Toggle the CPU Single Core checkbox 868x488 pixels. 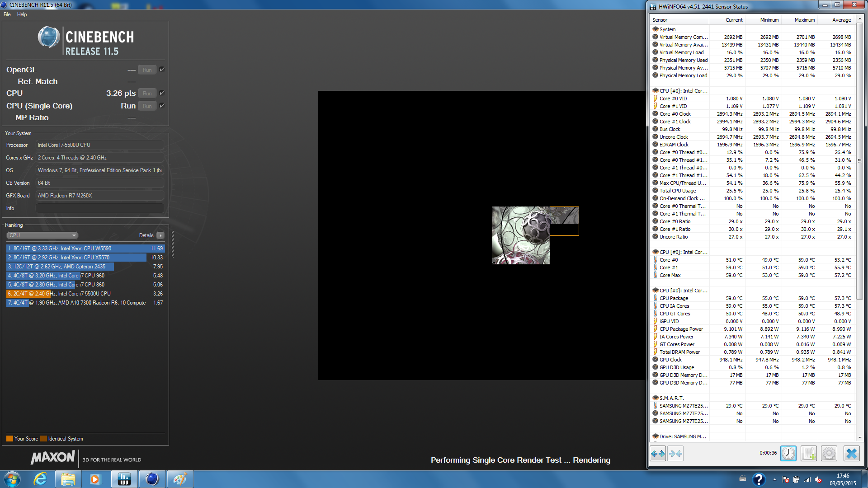(162, 106)
